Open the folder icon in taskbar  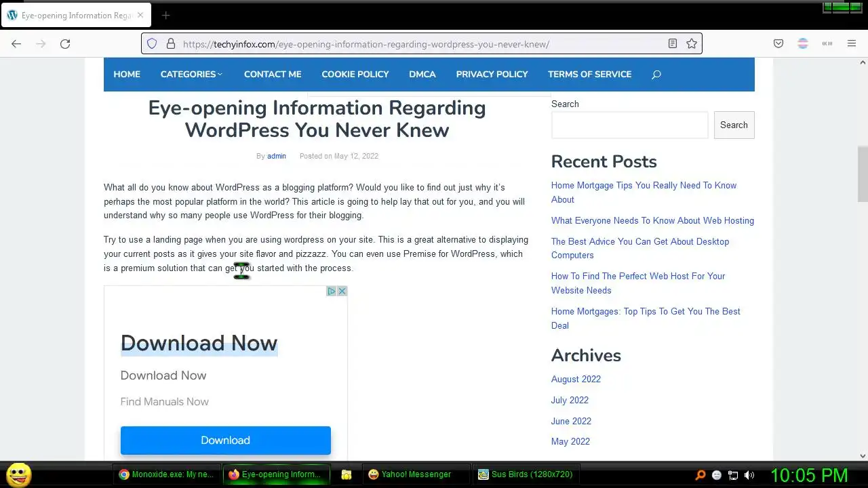346,474
